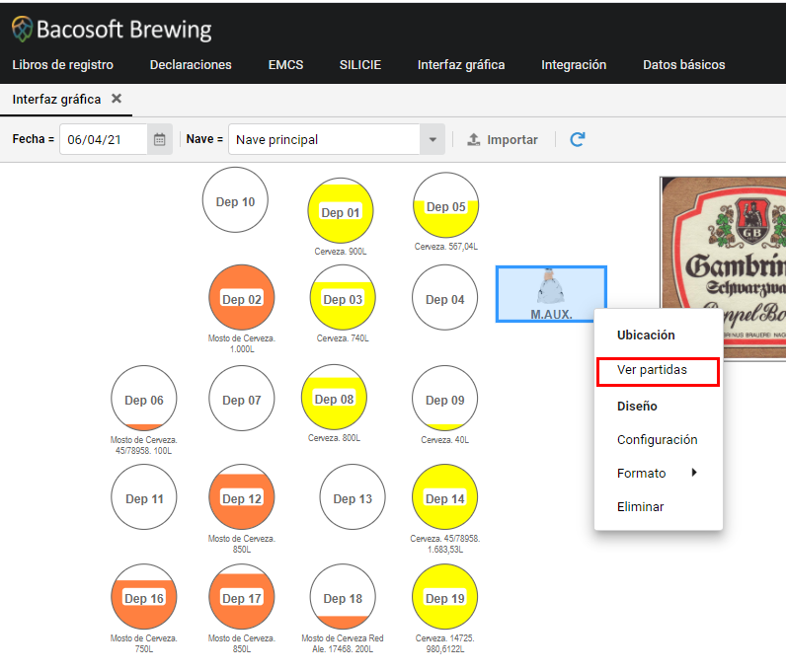Switch to Interfaz gráfica tab

56,100
